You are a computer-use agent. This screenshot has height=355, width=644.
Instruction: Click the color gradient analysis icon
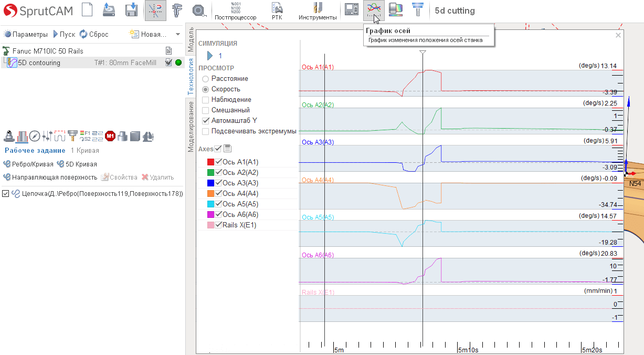[396, 9]
